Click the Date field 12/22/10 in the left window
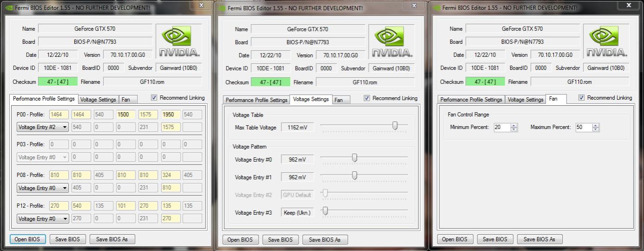Viewport: 644px width, 251px height. [x=58, y=55]
